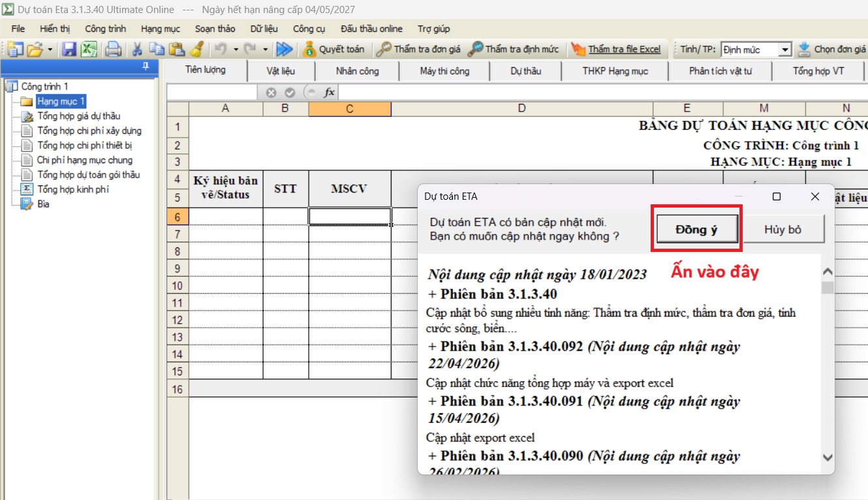This screenshot has height=500, width=868.
Task: Run Thẩm tra định mức tool
Action: pyautogui.click(x=514, y=49)
